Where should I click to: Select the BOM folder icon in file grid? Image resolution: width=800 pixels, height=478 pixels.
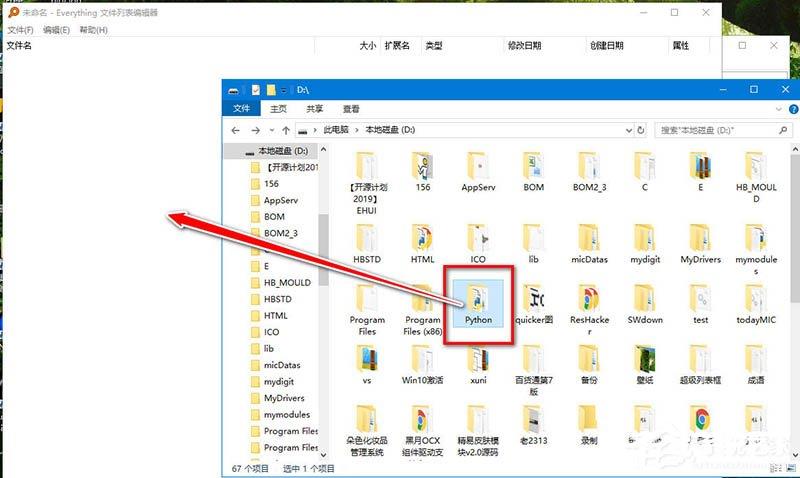[x=533, y=166]
